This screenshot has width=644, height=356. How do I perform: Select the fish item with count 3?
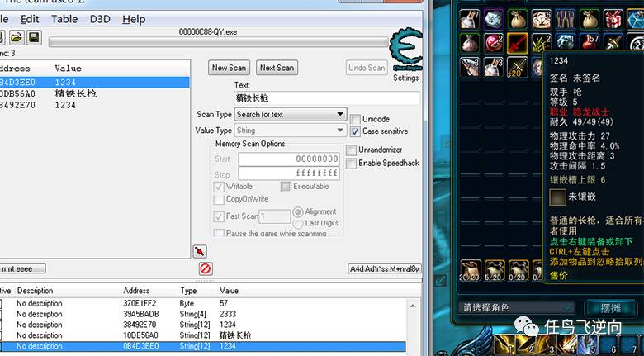pyautogui.click(x=470, y=67)
